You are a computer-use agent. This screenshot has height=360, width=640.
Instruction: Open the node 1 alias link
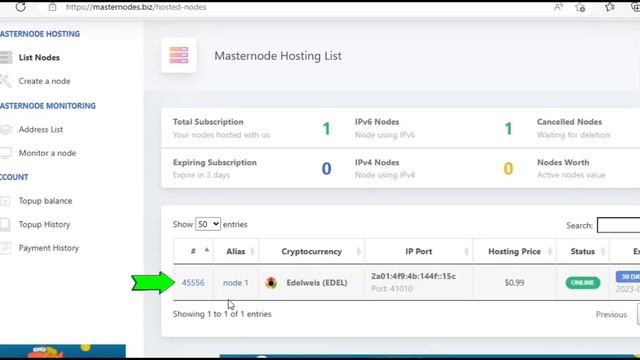coord(236,282)
